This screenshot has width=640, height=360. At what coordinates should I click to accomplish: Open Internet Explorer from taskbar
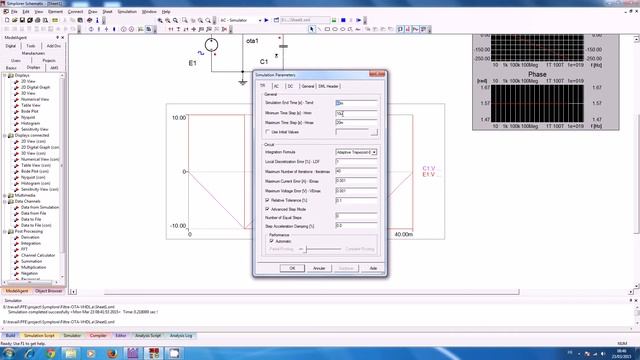click(x=29, y=353)
